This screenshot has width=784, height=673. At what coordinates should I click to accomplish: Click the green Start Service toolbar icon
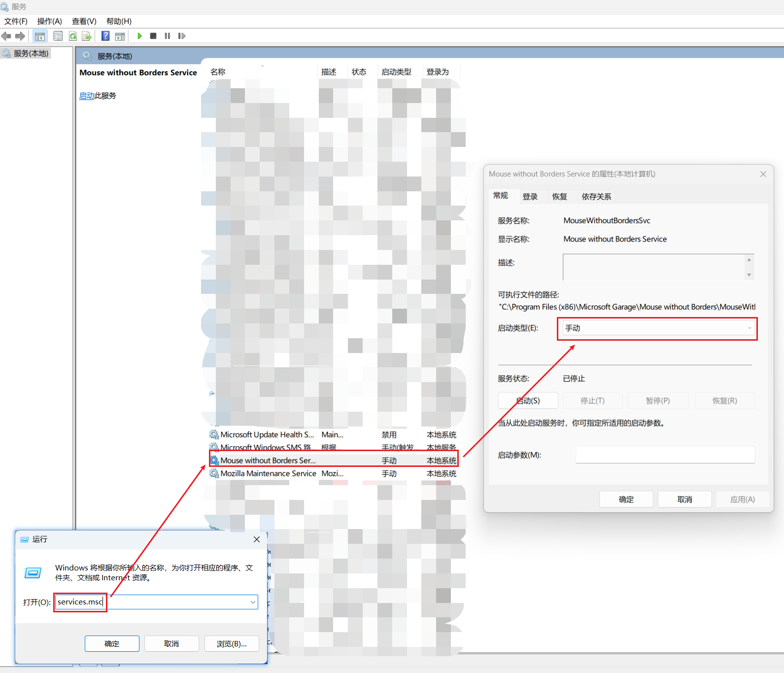[x=139, y=36]
